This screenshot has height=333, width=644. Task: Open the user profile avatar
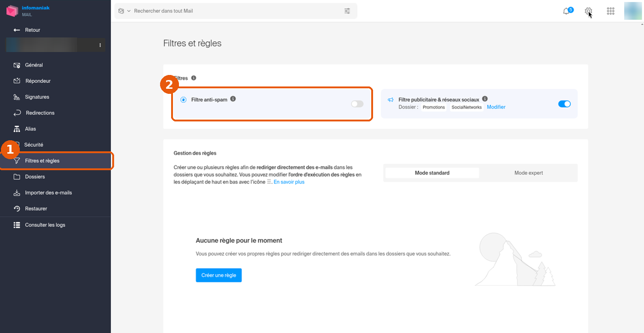[633, 11]
